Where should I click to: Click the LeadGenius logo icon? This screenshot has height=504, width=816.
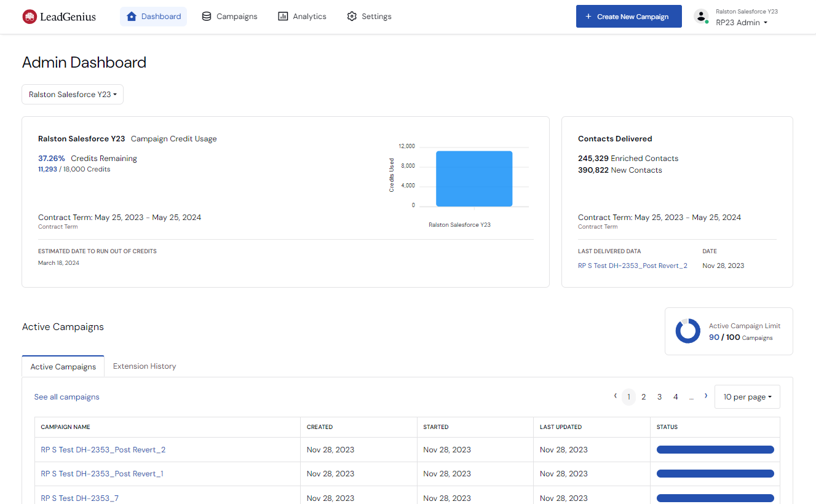click(30, 17)
